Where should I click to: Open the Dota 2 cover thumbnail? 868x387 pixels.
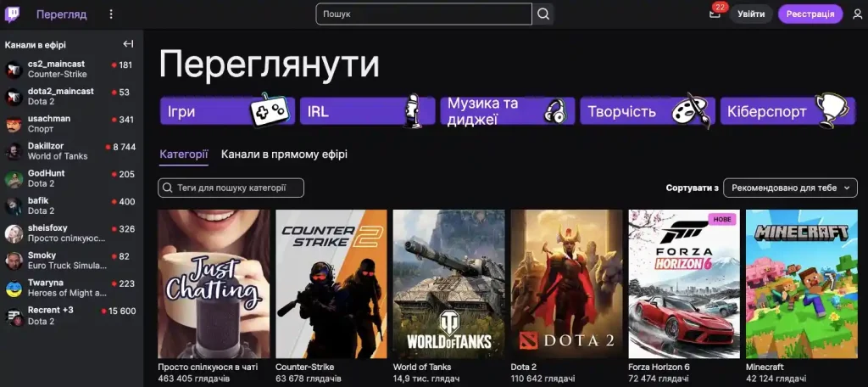[x=567, y=283]
